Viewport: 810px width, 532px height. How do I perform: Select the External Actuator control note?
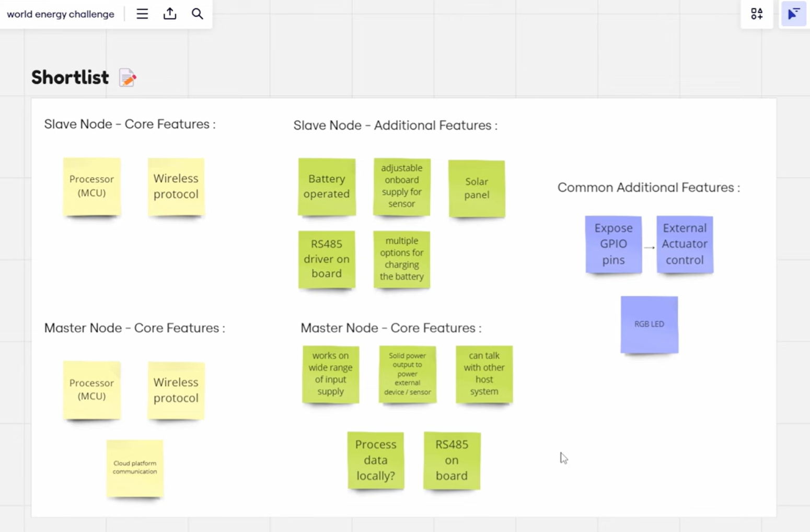tap(685, 244)
